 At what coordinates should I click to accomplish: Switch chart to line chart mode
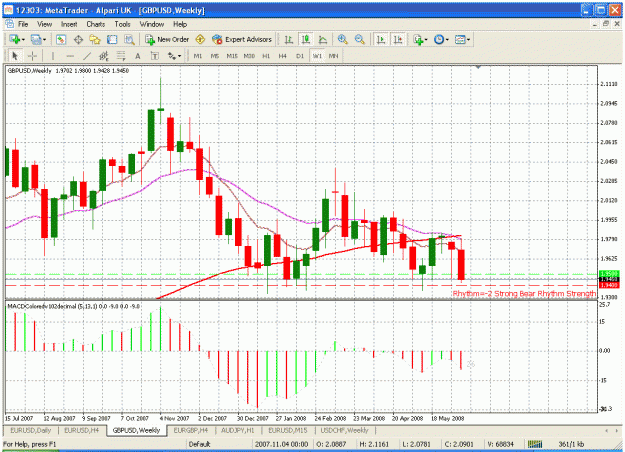coord(323,39)
